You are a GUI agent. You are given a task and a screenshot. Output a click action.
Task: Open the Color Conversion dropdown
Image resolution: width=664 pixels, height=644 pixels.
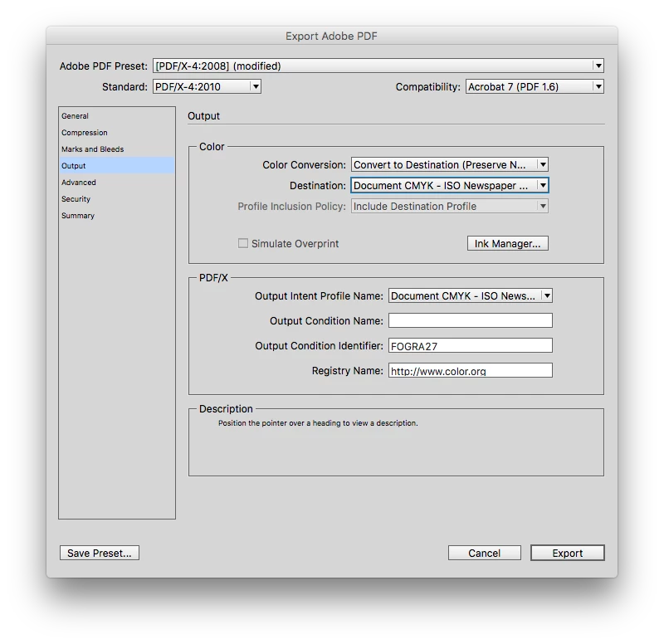[x=450, y=164]
